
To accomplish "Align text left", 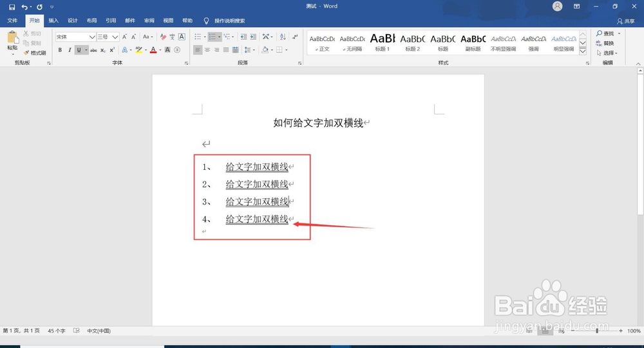I will click(198, 50).
